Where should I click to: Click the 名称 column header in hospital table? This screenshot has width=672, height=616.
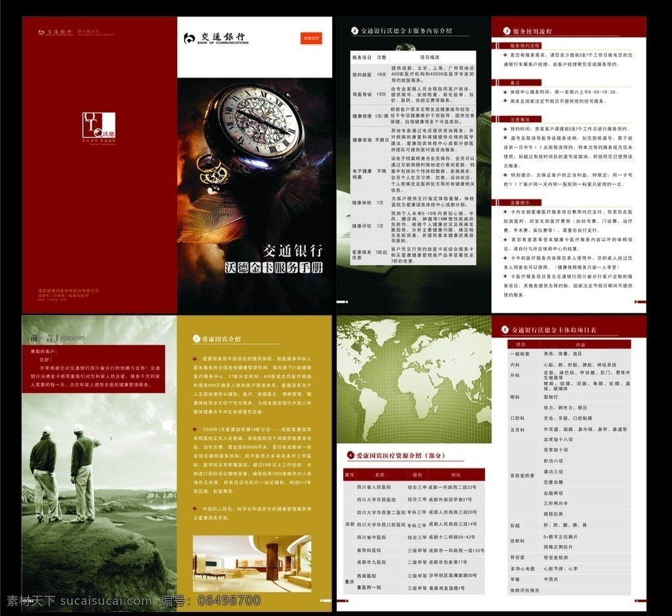click(x=380, y=475)
